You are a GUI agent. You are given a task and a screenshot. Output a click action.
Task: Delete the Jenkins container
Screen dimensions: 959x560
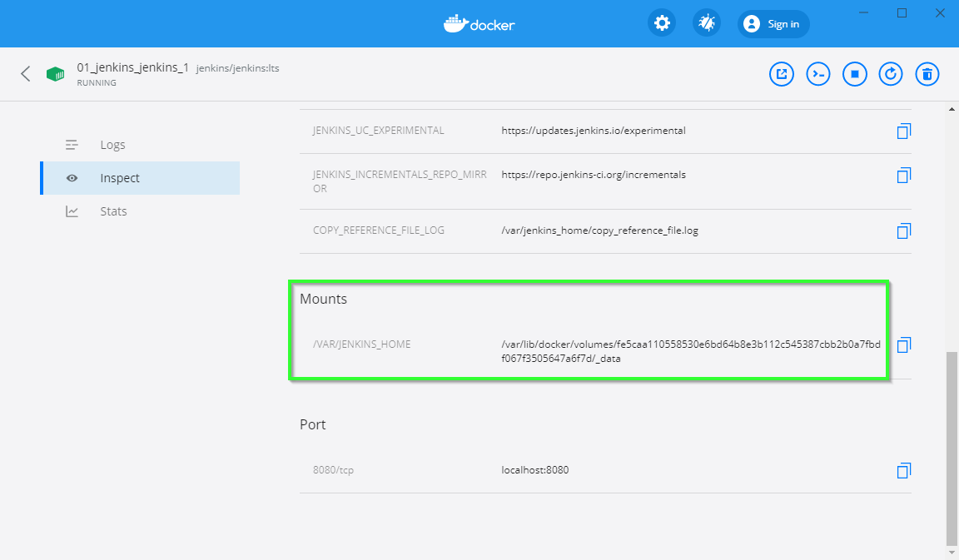pos(927,74)
